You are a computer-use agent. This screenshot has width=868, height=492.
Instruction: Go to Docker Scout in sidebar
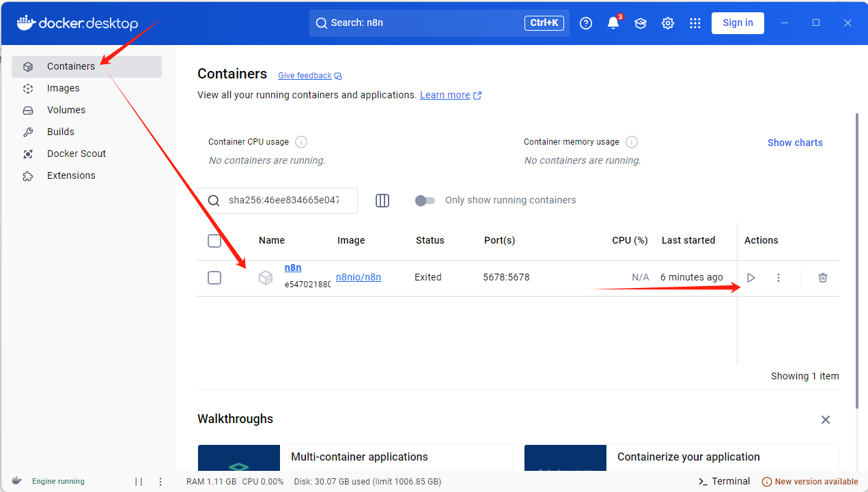click(87, 154)
